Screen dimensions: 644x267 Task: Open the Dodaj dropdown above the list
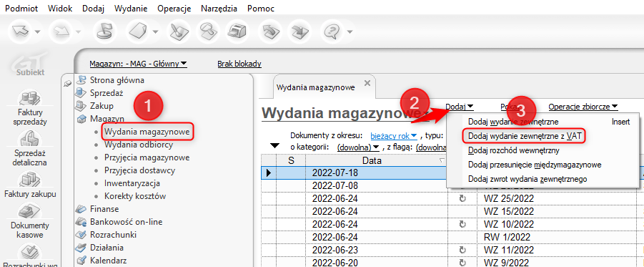[x=460, y=107]
